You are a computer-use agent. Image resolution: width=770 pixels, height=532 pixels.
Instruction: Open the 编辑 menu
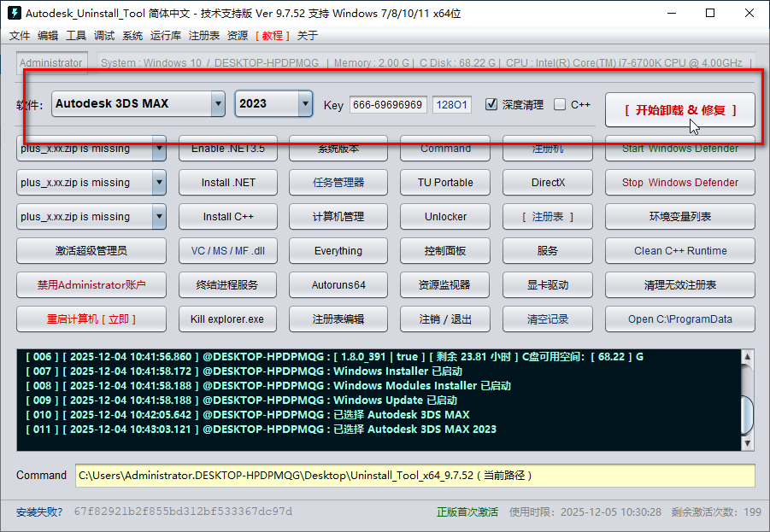(x=48, y=35)
